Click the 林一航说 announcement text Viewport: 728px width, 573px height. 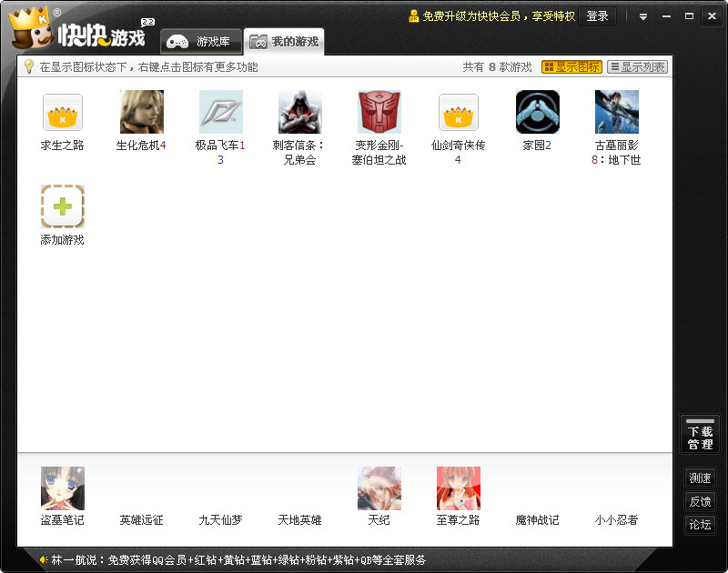[x=238, y=560]
